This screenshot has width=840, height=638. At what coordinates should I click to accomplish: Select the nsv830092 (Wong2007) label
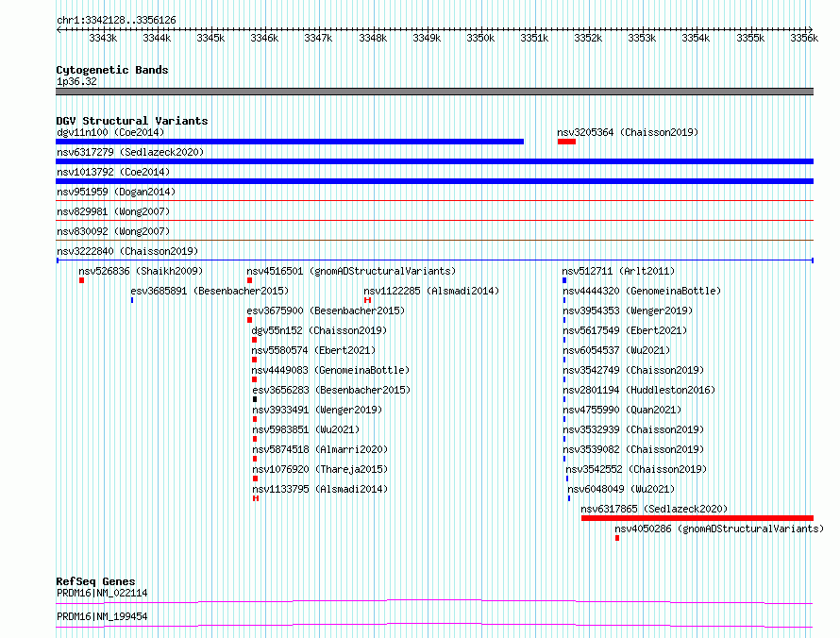(113, 231)
